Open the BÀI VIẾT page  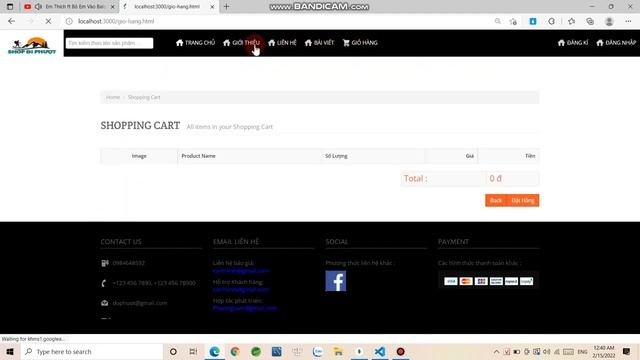pos(319,42)
